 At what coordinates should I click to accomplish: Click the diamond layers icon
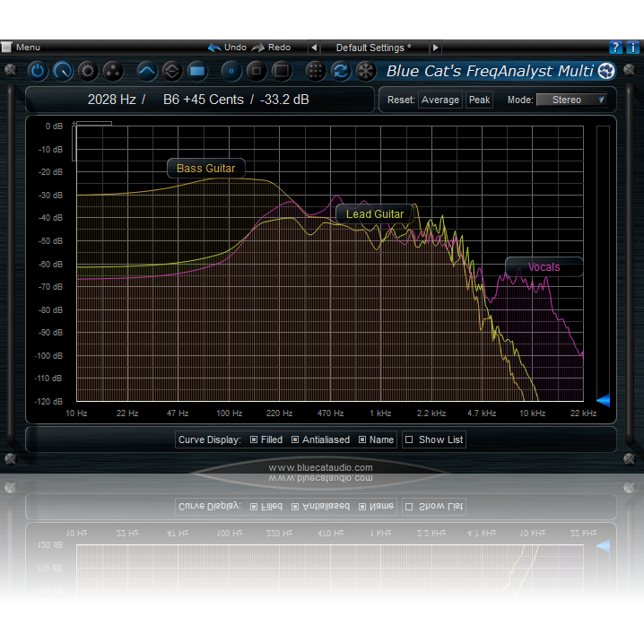pos(172,71)
